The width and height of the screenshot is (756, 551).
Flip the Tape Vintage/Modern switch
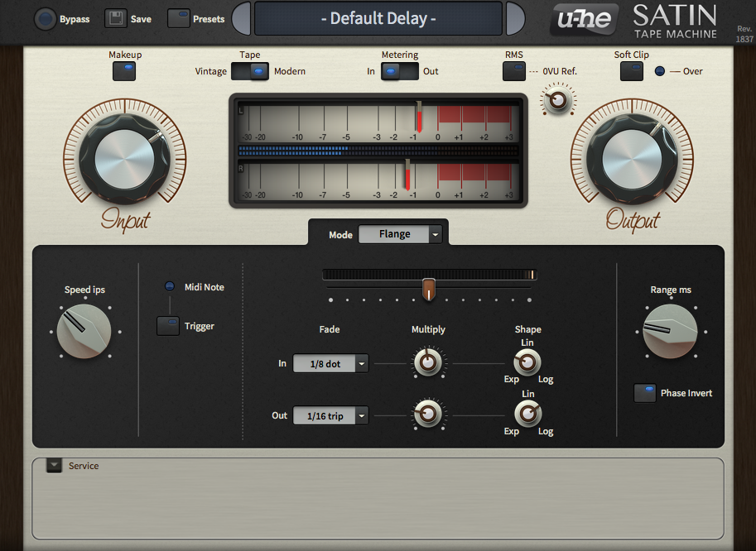point(250,71)
